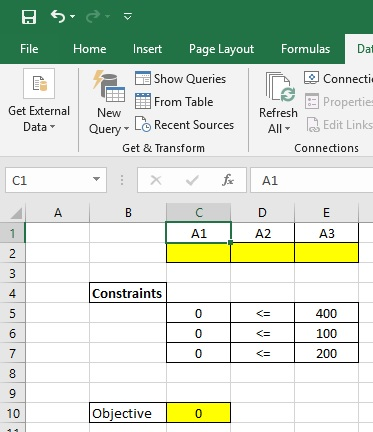Click the Refresh All icon
373x432 pixels.
click(x=280, y=87)
